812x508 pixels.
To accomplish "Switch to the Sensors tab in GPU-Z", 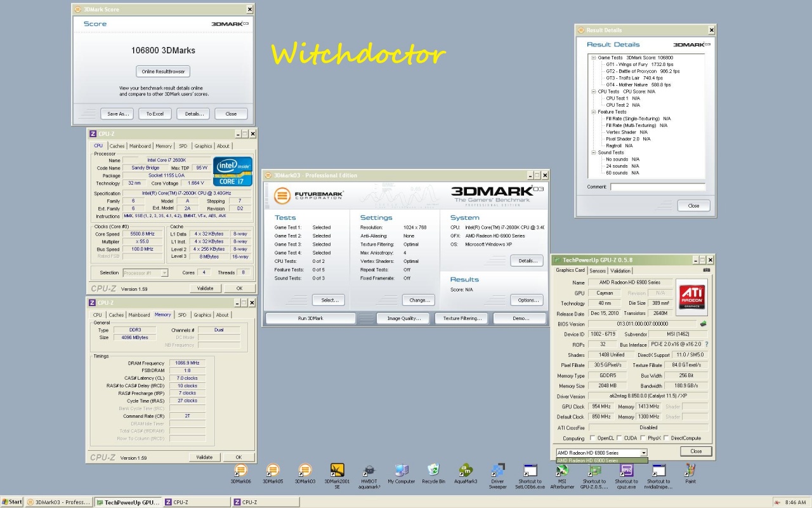I will tap(598, 271).
